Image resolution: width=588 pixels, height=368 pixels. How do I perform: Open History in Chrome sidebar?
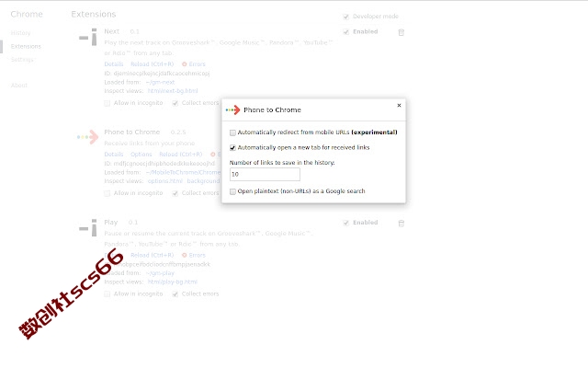coord(20,33)
